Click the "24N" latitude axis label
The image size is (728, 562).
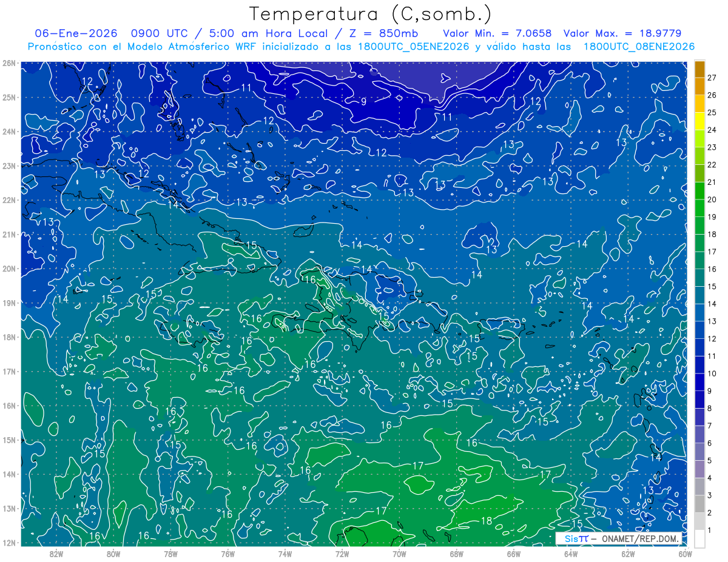(x=9, y=132)
